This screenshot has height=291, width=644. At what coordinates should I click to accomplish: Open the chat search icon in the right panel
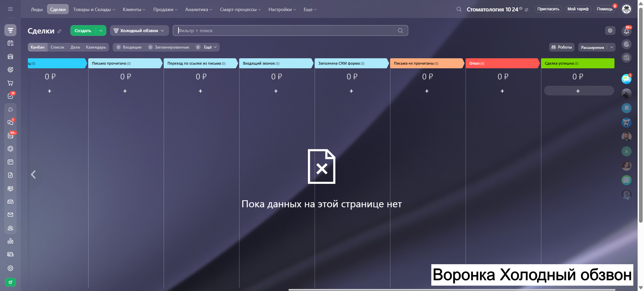click(x=627, y=58)
